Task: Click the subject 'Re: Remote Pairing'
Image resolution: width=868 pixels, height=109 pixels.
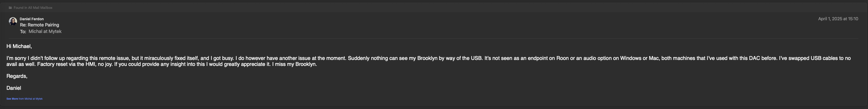Action: pos(39,25)
